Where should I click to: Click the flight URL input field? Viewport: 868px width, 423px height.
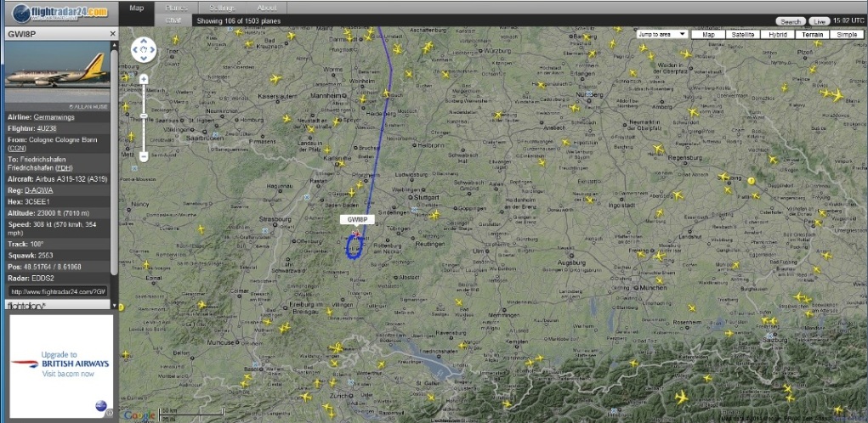click(x=57, y=291)
